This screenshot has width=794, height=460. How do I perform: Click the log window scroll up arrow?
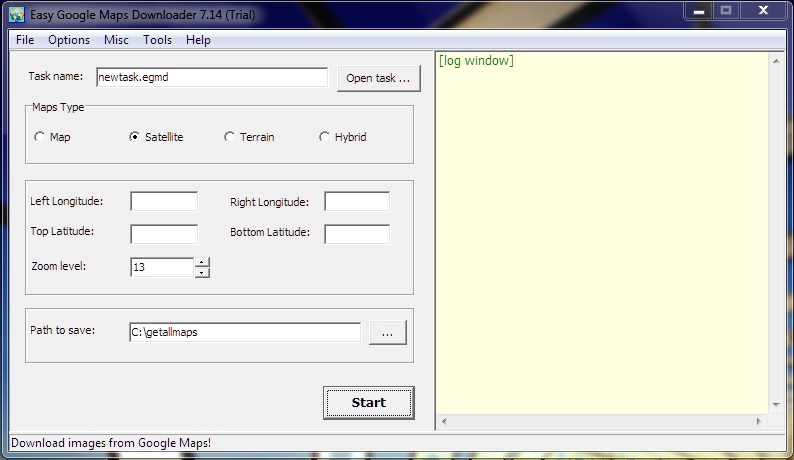776,61
